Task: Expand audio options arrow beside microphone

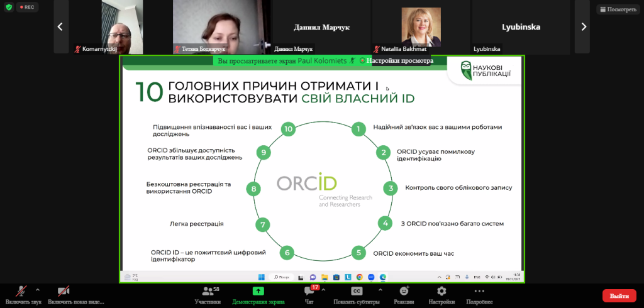Action: point(38,290)
